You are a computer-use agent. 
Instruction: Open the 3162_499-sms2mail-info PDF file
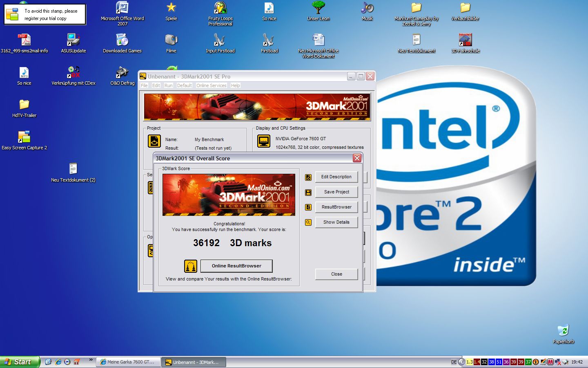24,43
